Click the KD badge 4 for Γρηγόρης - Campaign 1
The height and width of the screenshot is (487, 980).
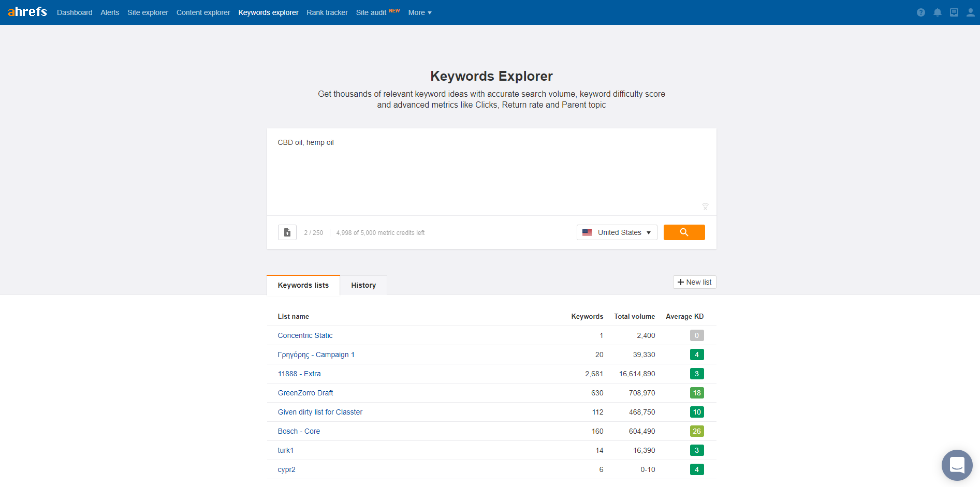(697, 355)
